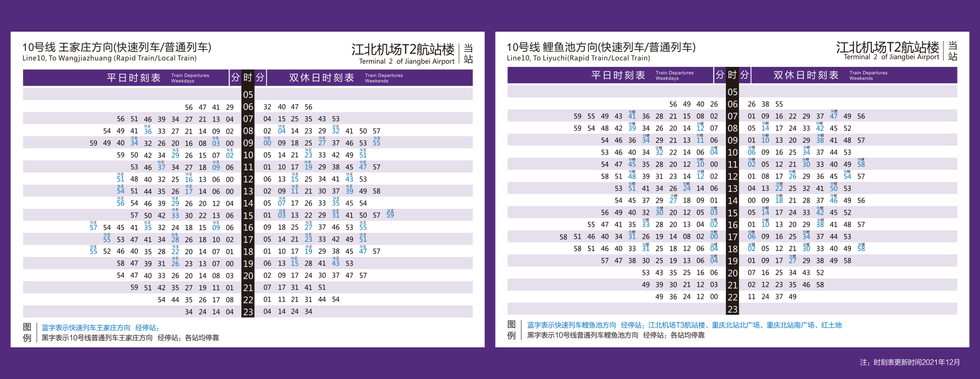Click the '时' hour column header, Liyuchi timetable

[x=732, y=75]
